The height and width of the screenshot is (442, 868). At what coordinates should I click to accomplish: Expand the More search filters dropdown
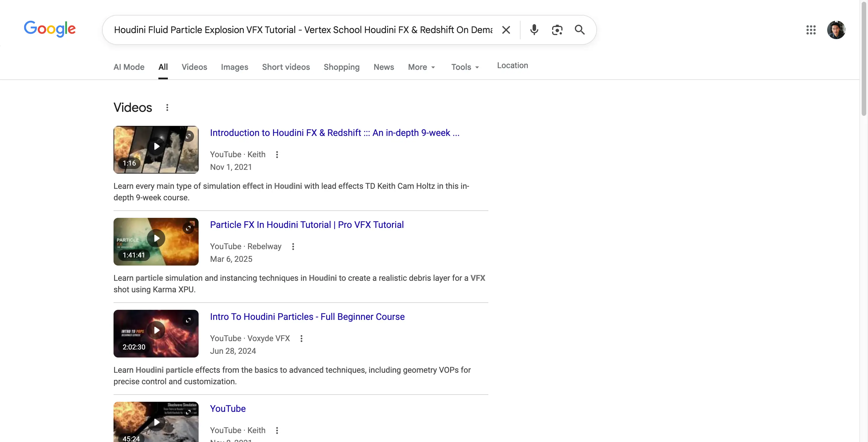[422, 67]
